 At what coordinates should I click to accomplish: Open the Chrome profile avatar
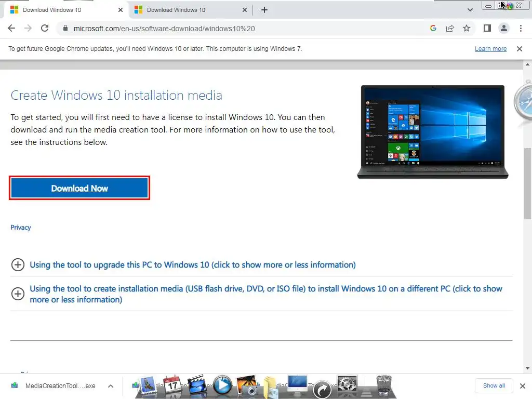(504, 29)
